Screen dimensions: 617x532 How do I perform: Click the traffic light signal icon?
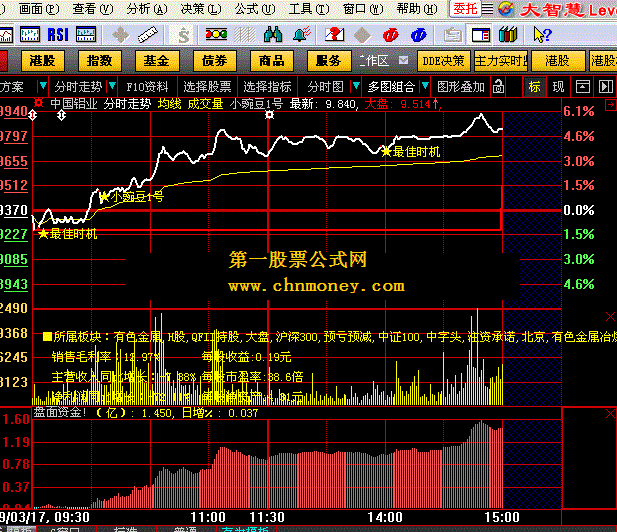pyautogui.click(x=216, y=35)
